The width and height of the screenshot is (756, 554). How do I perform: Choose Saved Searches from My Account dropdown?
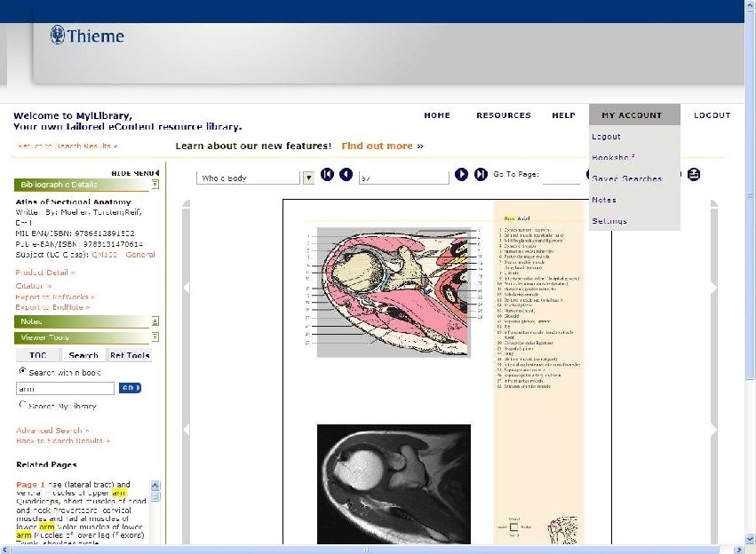(627, 178)
